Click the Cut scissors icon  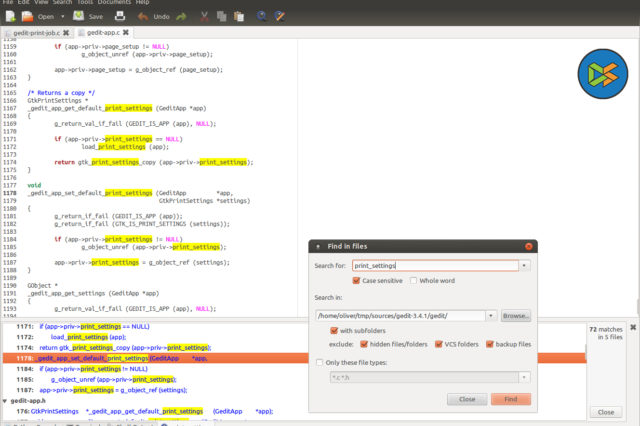[x=204, y=17]
